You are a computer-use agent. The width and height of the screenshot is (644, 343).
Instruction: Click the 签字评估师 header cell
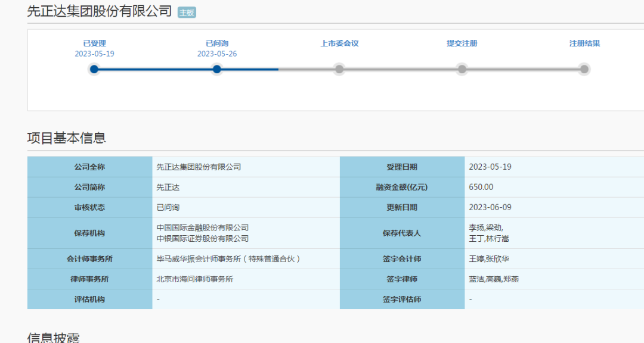click(402, 299)
